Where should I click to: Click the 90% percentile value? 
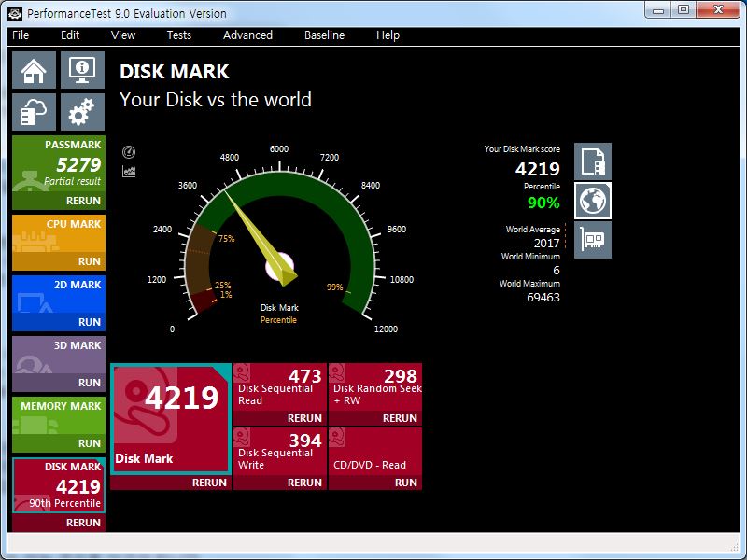[543, 203]
